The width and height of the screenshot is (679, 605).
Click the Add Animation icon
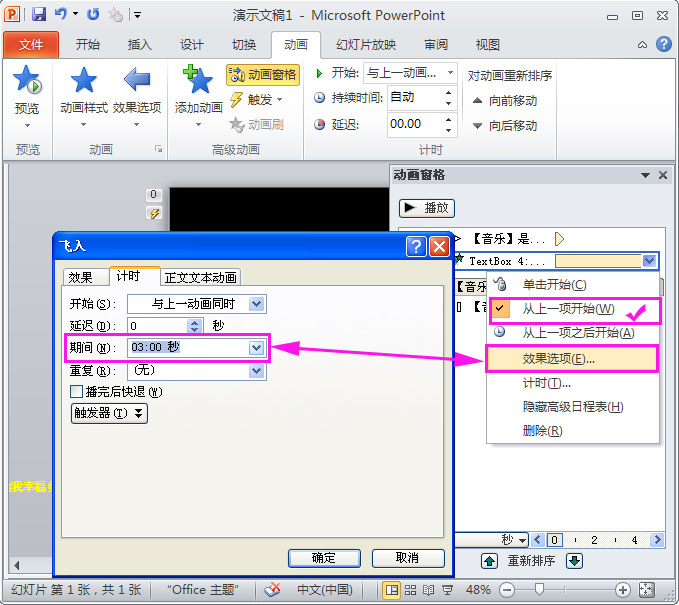198,80
